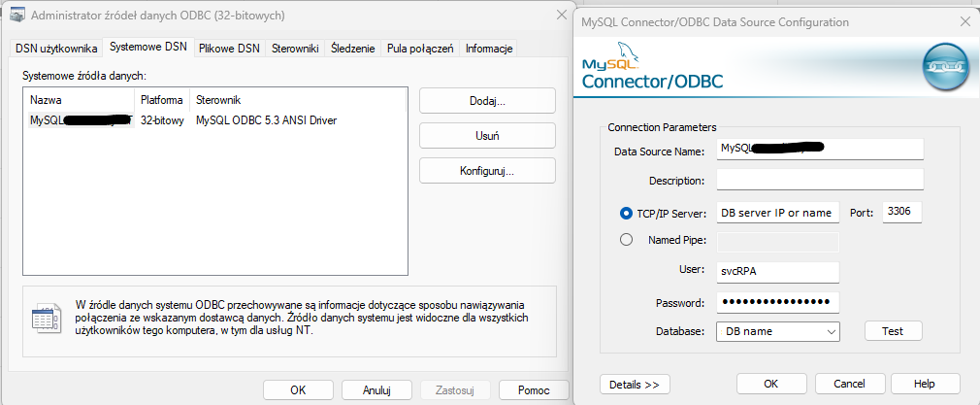Confirm with OK in ODBC Administrator
This screenshot has height=405, width=980.
(x=298, y=390)
